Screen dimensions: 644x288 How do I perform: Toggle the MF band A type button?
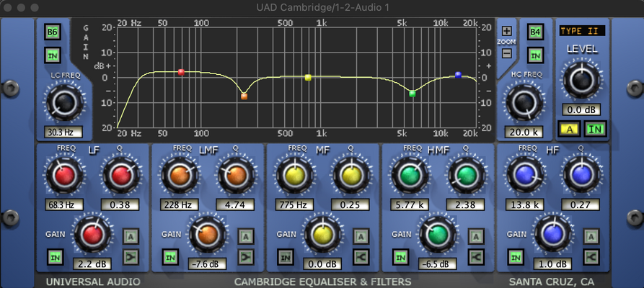click(x=361, y=236)
